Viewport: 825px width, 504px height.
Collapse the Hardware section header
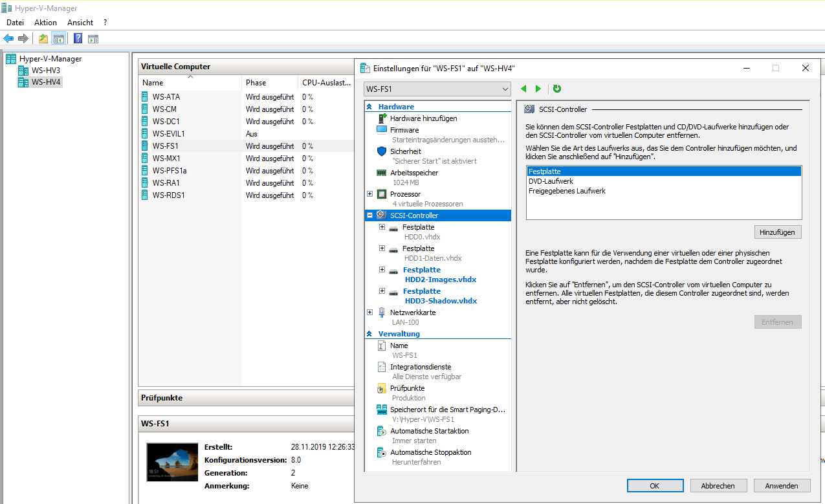coord(369,107)
